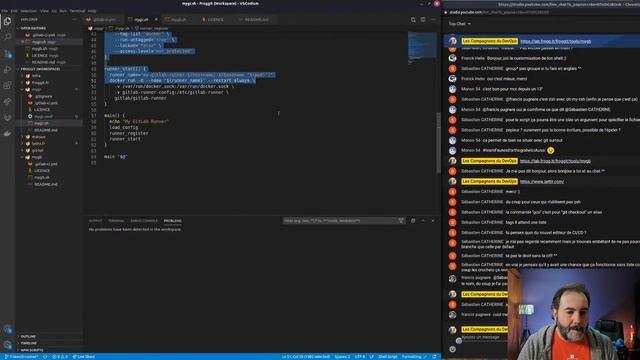Expand the TIMELINE section
Screen dimensions: 640x360
pyautogui.click(x=49, y=343)
